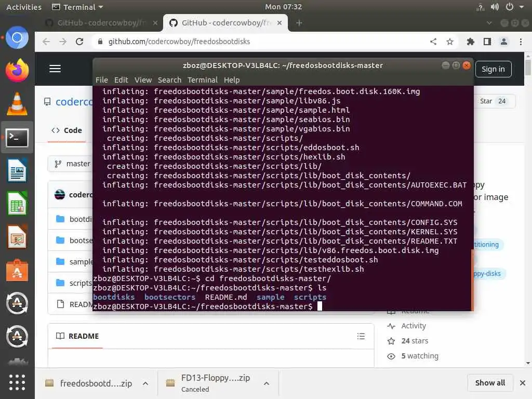
Task: Reload the GitHub page
Action: (79, 42)
